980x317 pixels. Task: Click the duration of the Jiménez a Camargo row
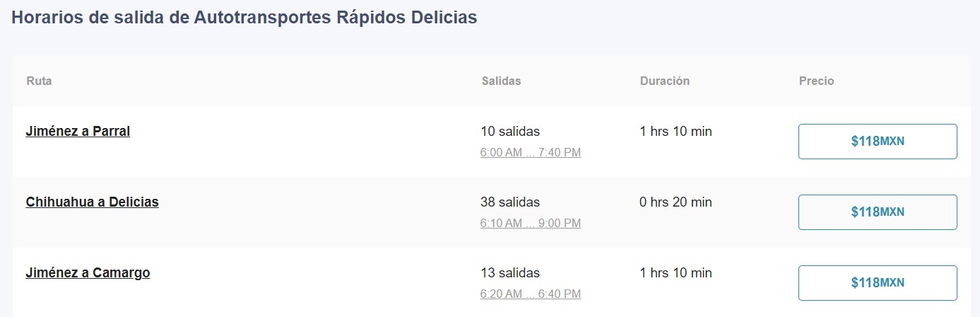tap(675, 272)
